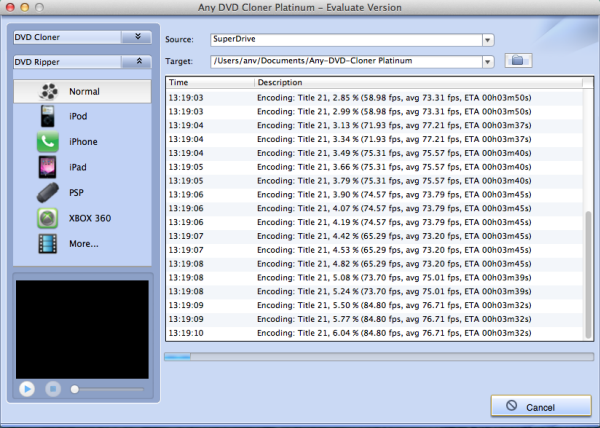
Task: Select log row with 5.08 %
Action: [x=375, y=278]
